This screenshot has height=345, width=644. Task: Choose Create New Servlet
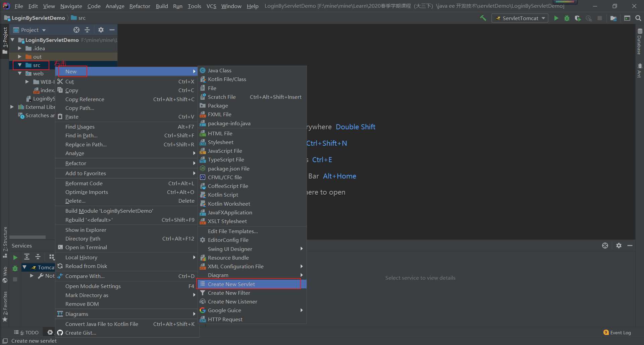252,284
